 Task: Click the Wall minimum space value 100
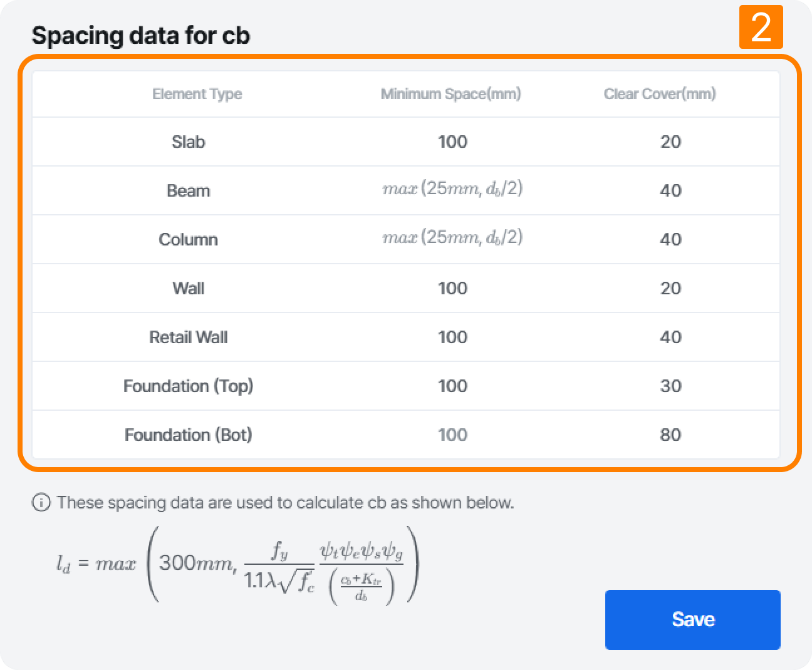pos(452,288)
